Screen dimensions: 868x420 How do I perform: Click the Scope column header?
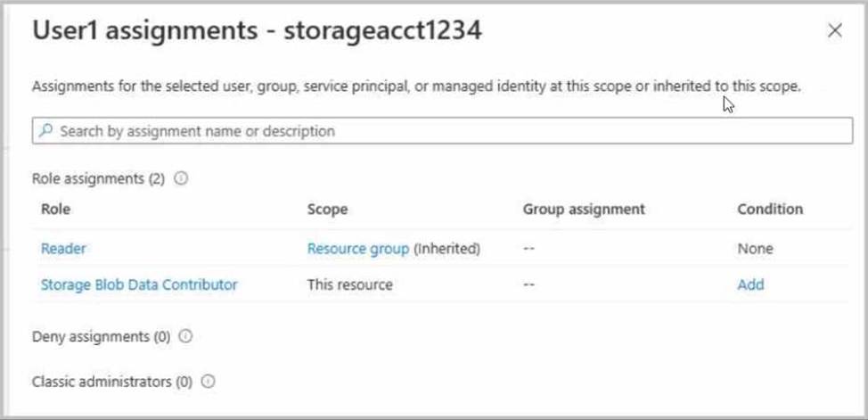pos(327,210)
